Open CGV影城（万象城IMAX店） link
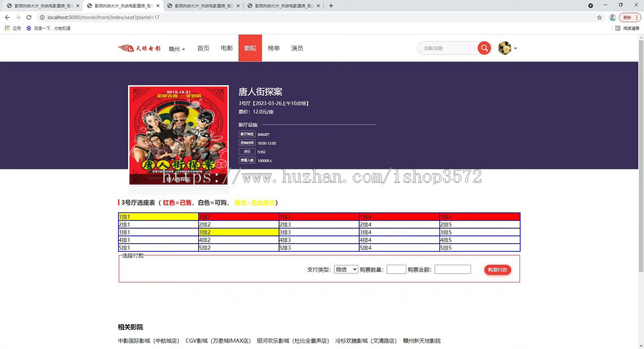The image size is (644, 349). coord(218,341)
